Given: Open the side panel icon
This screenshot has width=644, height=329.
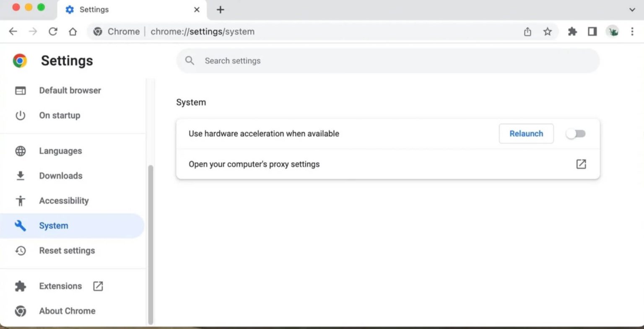Looking at the screenshot, I should pos(592,31).
